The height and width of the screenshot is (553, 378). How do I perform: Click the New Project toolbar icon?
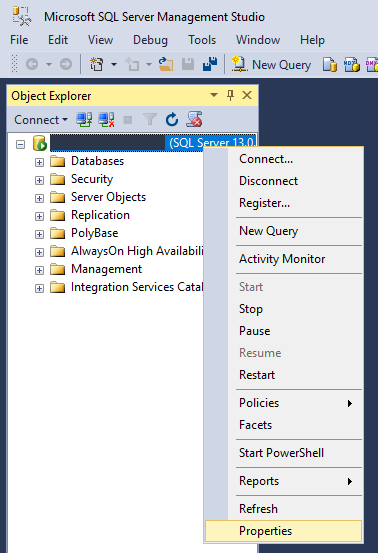coord(96,65)
